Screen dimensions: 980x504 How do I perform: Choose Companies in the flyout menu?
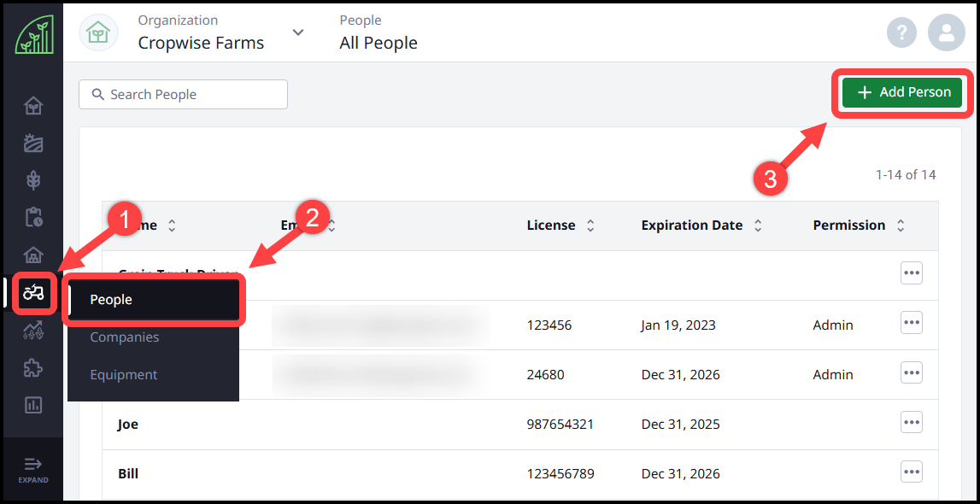tap(125, 337)
